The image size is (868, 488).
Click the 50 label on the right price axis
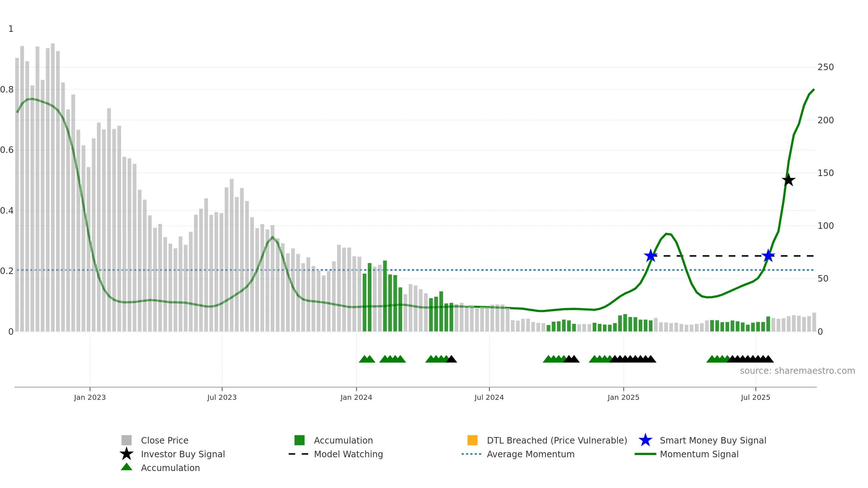(x=823, y=279)
